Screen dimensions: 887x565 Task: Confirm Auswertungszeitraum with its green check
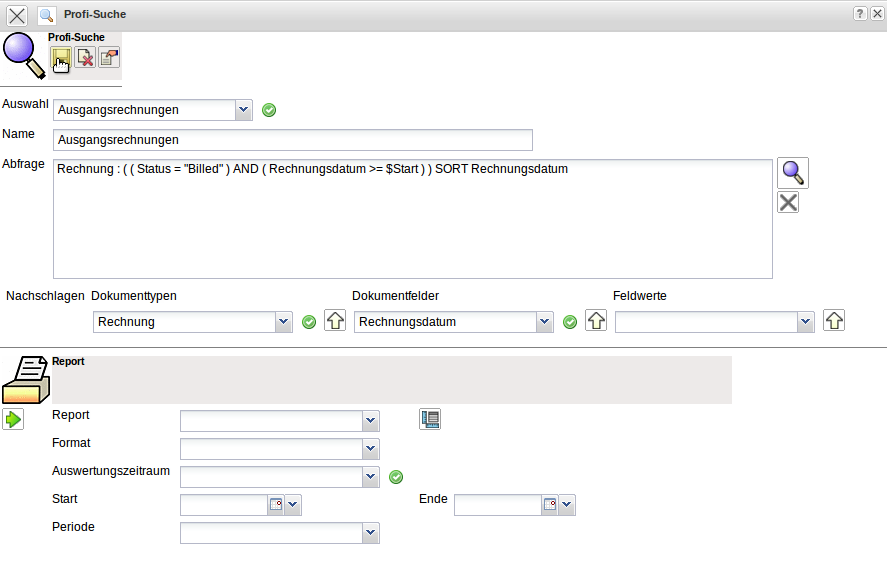click(396, 477)
